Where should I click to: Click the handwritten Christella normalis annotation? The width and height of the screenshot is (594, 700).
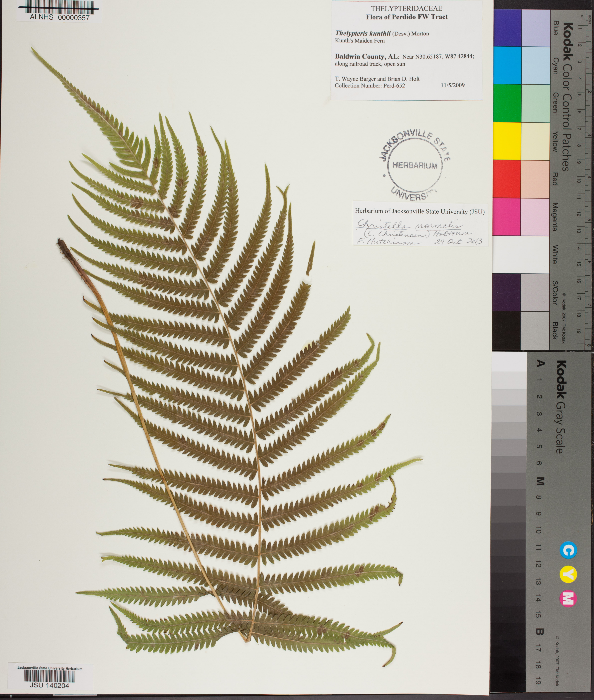pyautogui.click(x=410, y=224)
